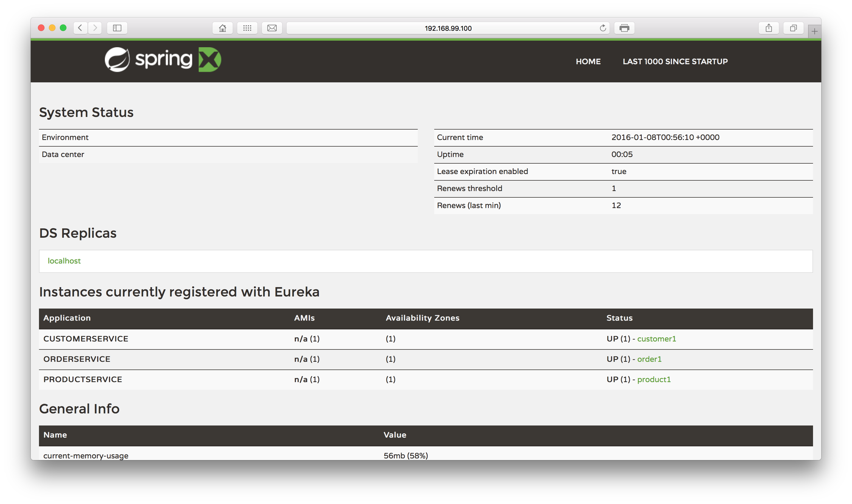The height and width of the screenshot is (504, 852).
Task: Open the Share toolbar icon
Action: (769, 28)
